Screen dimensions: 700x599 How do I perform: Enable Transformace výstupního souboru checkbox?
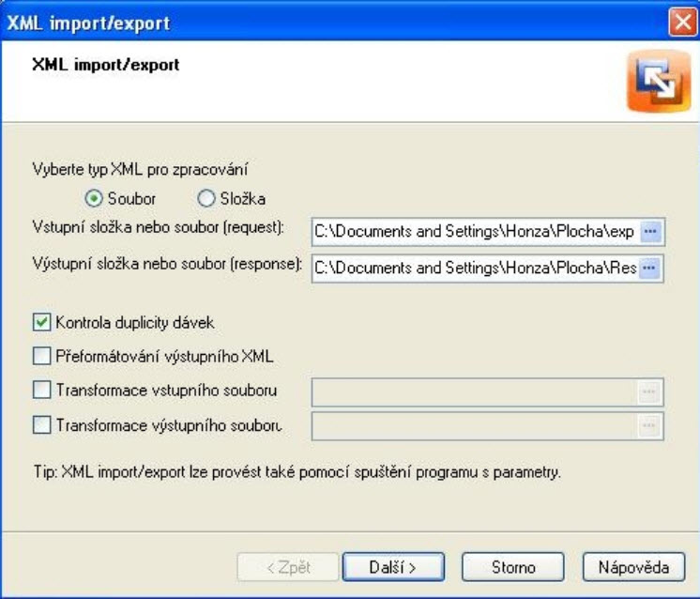41,424
